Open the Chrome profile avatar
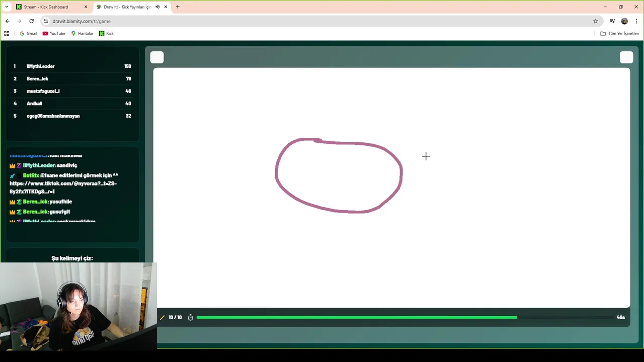This screenshot has width=644, height=362. click(624, 21)
